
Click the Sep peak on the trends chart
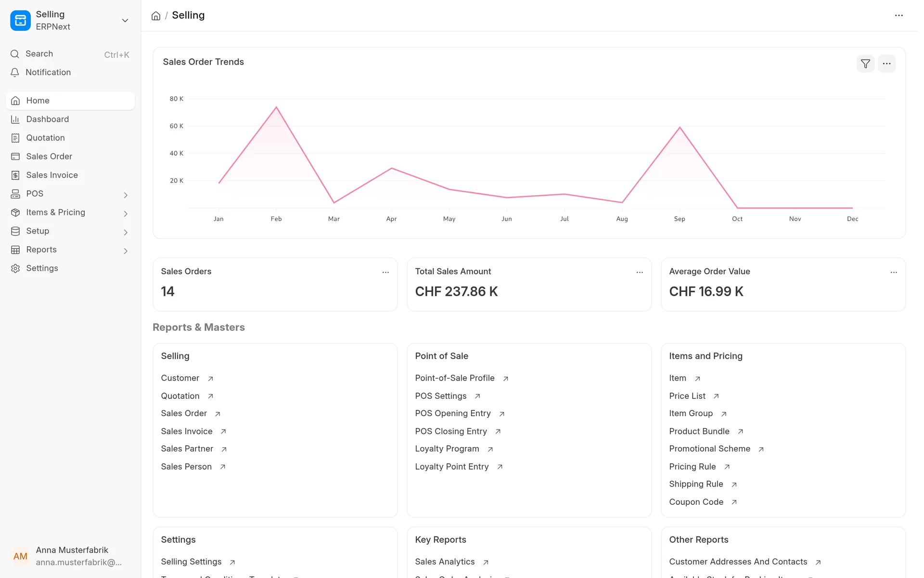click(x=680, y=127)
